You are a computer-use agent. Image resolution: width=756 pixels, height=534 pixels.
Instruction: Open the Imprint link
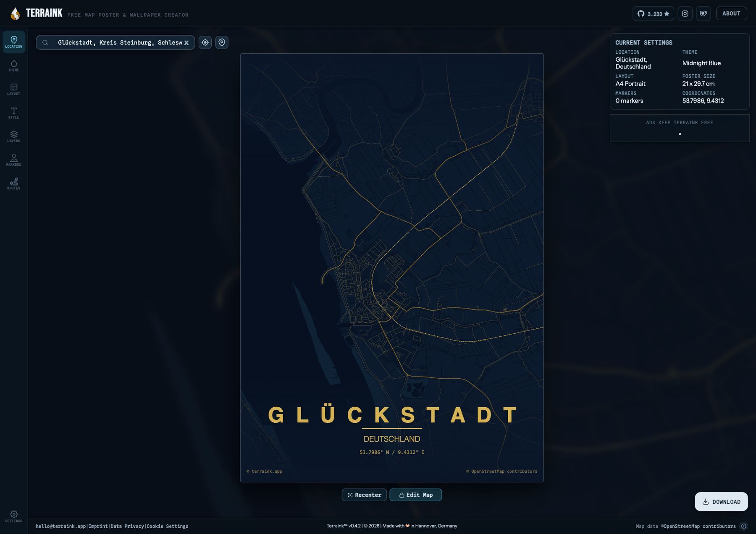coord(98,526)
